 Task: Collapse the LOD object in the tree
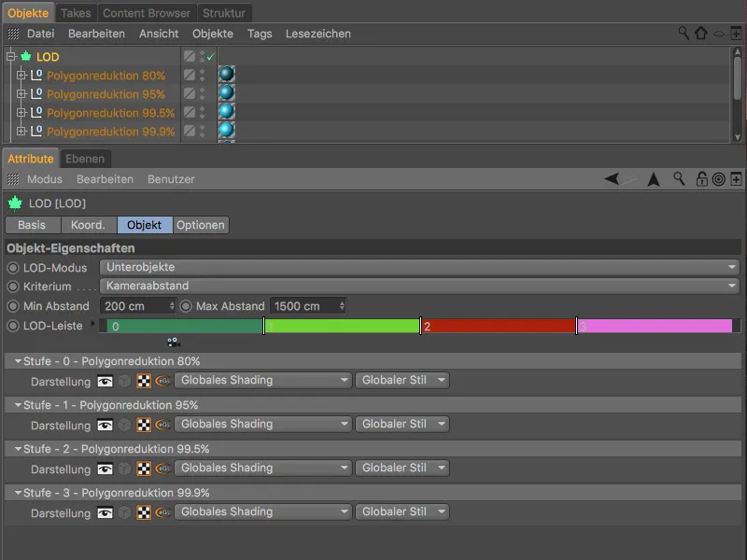tap(11, 57)
